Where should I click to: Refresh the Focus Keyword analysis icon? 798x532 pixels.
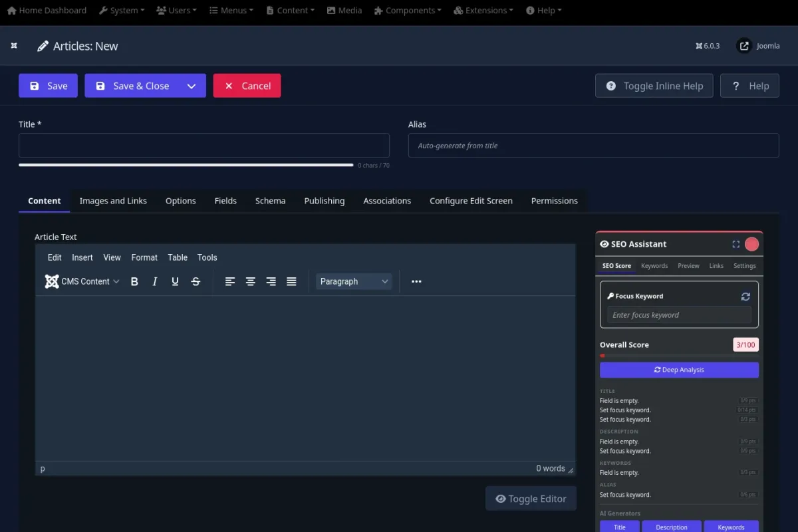[x=745, y=297]
